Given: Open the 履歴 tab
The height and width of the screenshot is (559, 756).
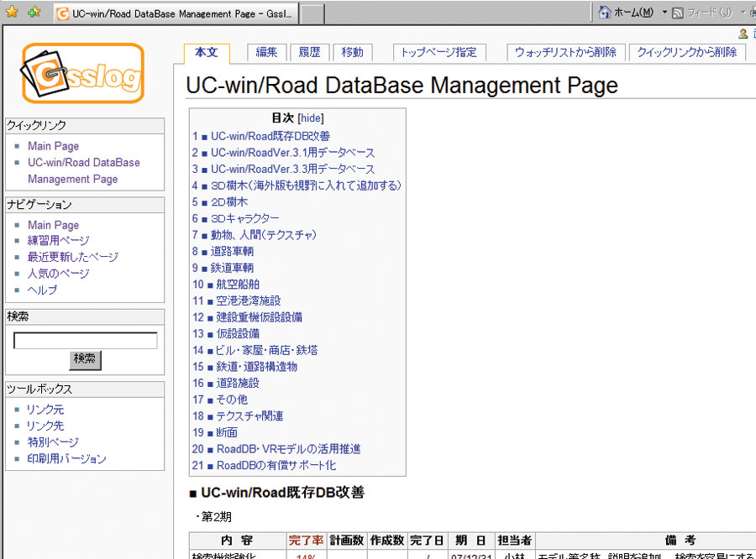Looking at the screenshot, I should pos(309,52).
